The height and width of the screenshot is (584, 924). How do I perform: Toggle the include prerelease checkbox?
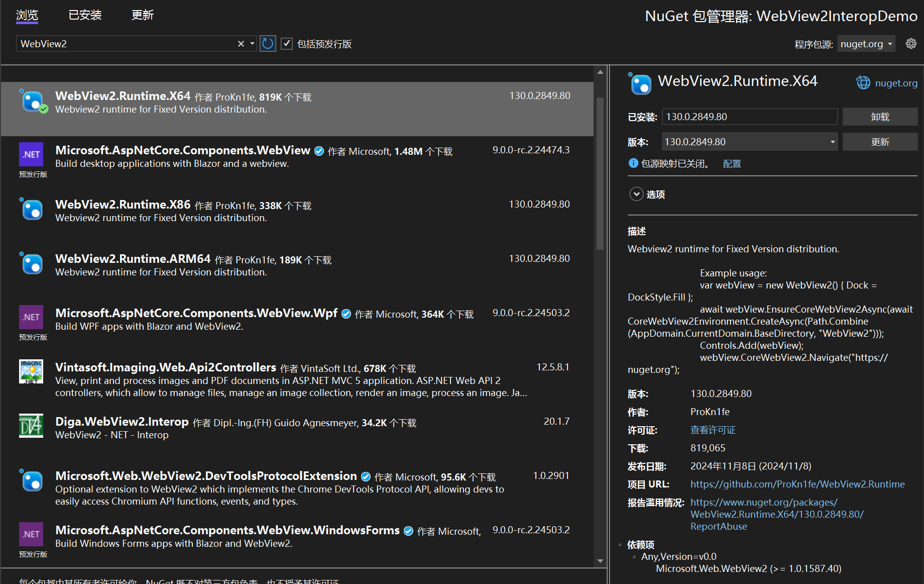coord(287,44)
